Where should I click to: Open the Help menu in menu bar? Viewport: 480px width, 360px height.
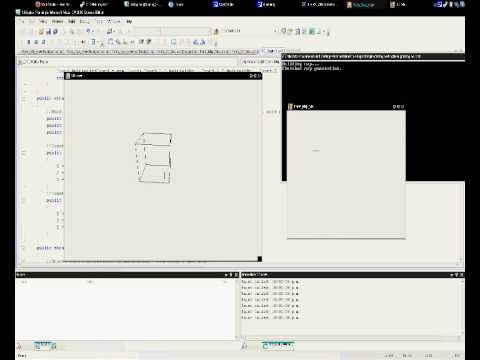(x=129, y=21)
